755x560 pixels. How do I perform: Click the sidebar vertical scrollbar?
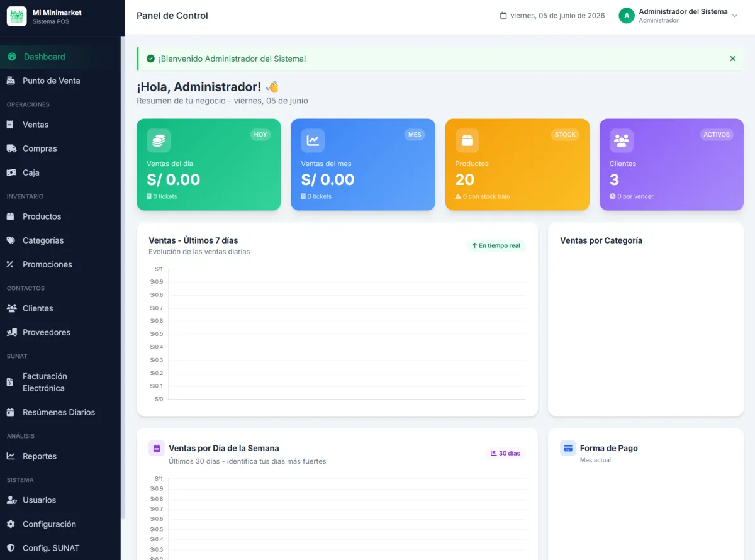[123, 277]
